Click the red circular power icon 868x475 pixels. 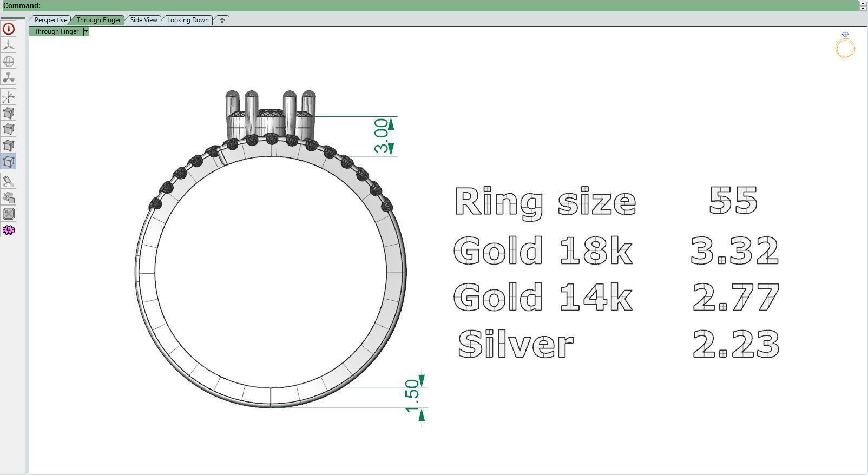tap(9, 29)
